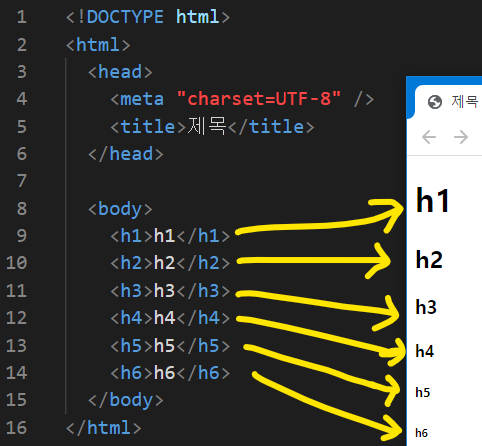The width and height of the screenshot is (482, 446).
Task: Click line number 1 in the gutter
Action: point(21,17)
